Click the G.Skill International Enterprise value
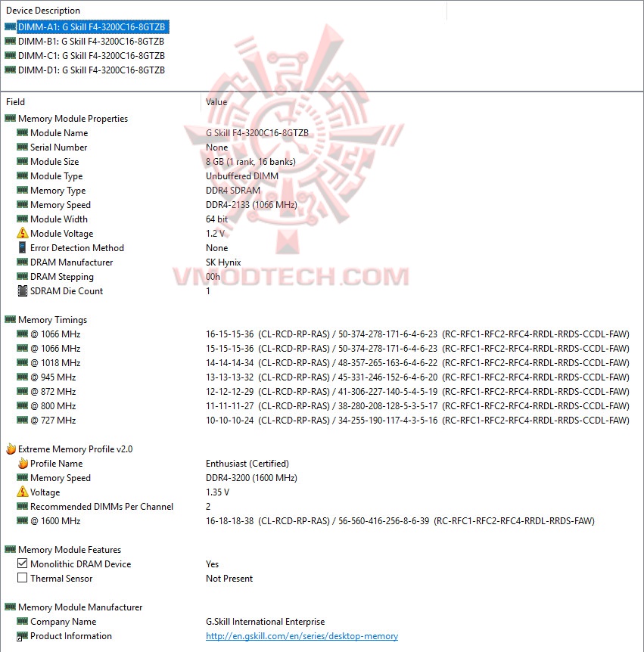The image size is (644, 652). 265,622
